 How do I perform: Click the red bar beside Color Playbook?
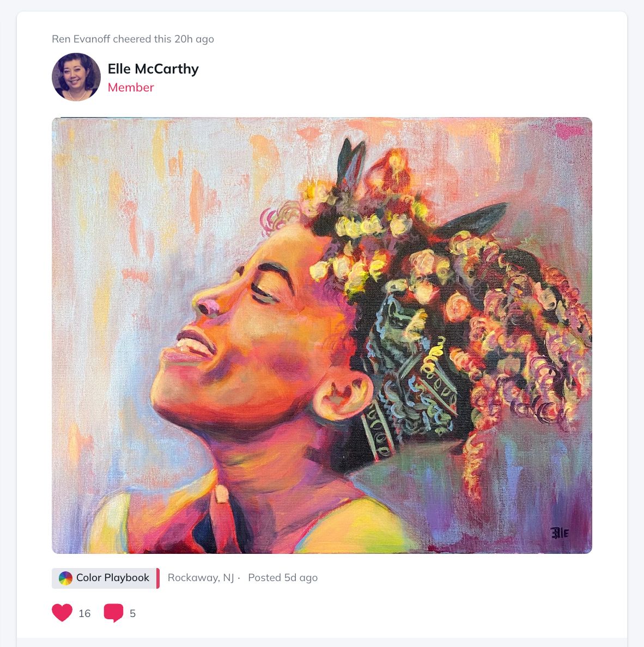click(158, 578)
